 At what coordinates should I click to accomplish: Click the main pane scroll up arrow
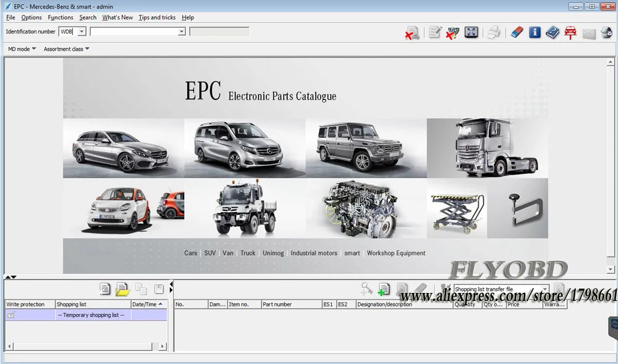tap(611, 62)
